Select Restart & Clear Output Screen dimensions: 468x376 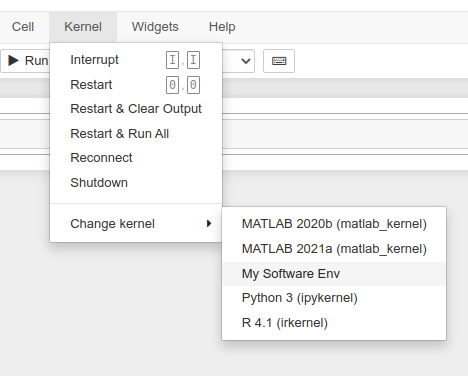(136, 109)
